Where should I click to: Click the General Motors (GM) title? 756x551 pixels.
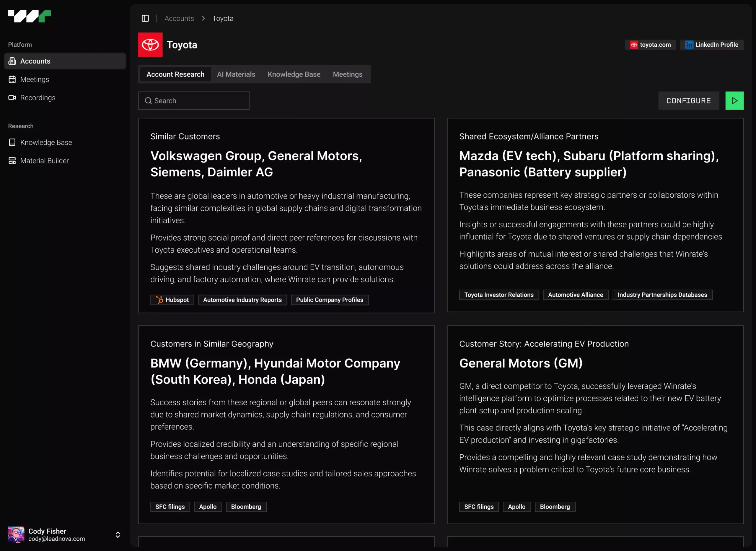point(521,363)
